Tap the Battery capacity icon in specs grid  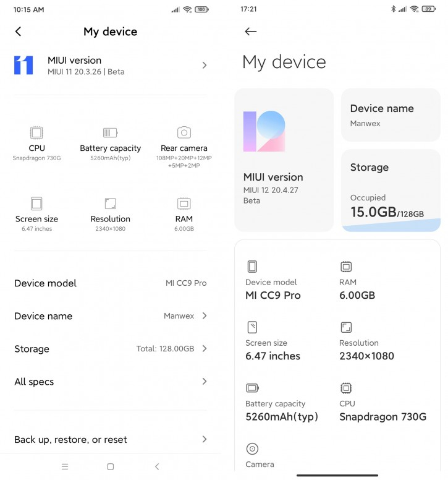click(110, 132)
